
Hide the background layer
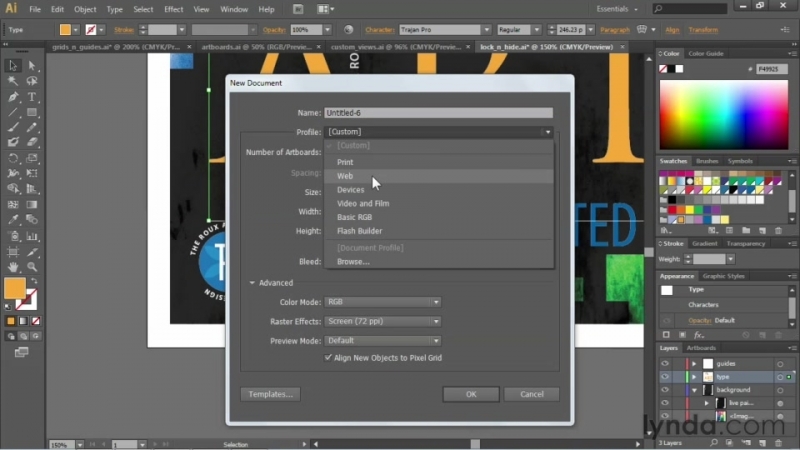coord(665,390)
